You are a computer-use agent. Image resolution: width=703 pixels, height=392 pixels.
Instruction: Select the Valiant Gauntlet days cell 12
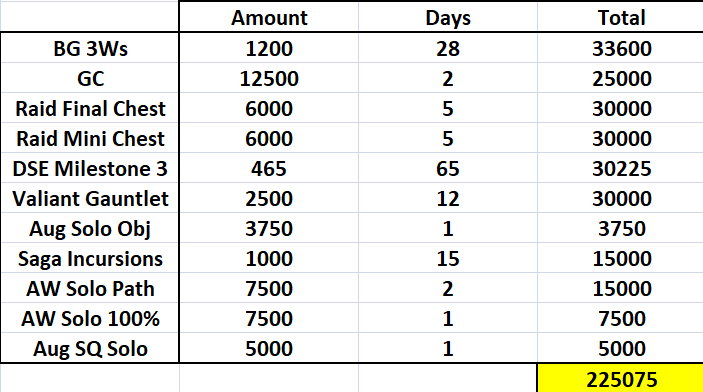pyautogui.click(x=447, y=198)
